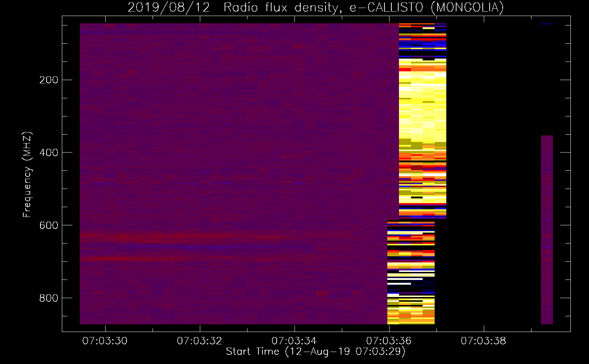Click the 'Frequency (MHZ)' axis label
589x364 pixels.
click(27, 175)
